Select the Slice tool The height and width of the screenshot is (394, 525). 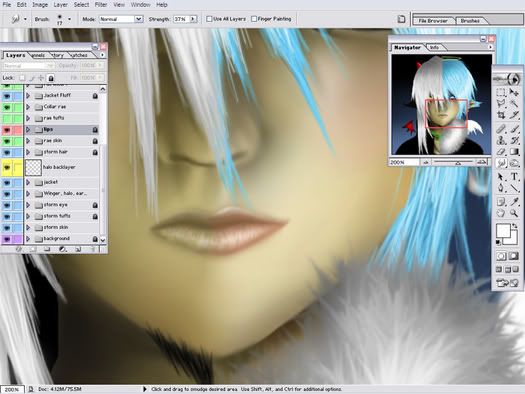point(514,115)
